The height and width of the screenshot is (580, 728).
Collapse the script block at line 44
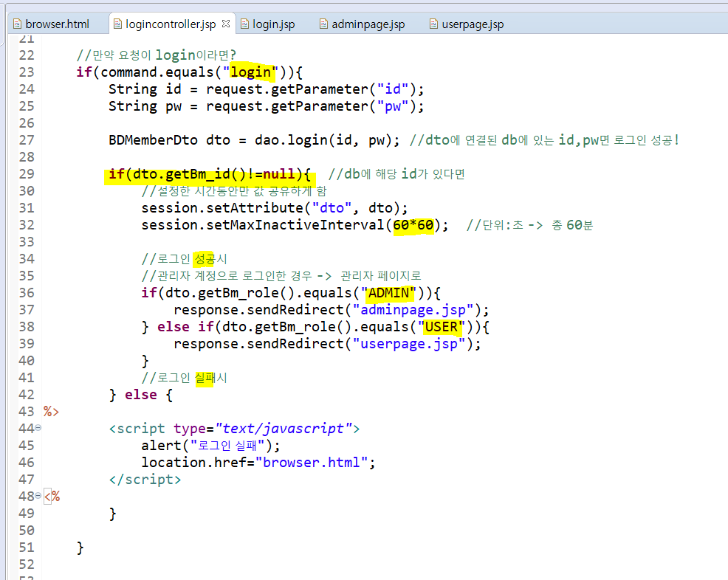pos(38,428)
